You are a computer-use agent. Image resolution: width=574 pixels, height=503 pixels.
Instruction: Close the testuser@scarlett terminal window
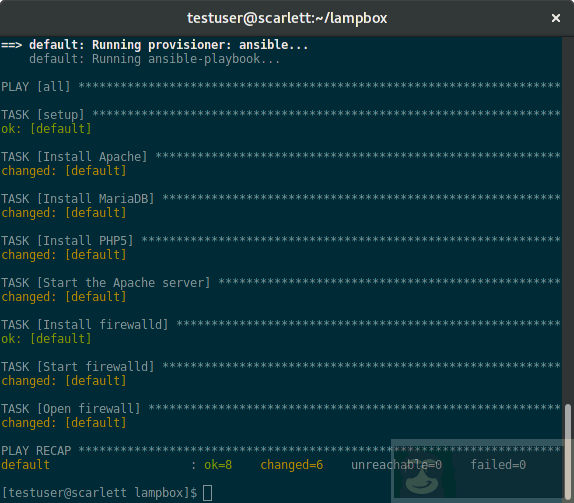(556, 18)
